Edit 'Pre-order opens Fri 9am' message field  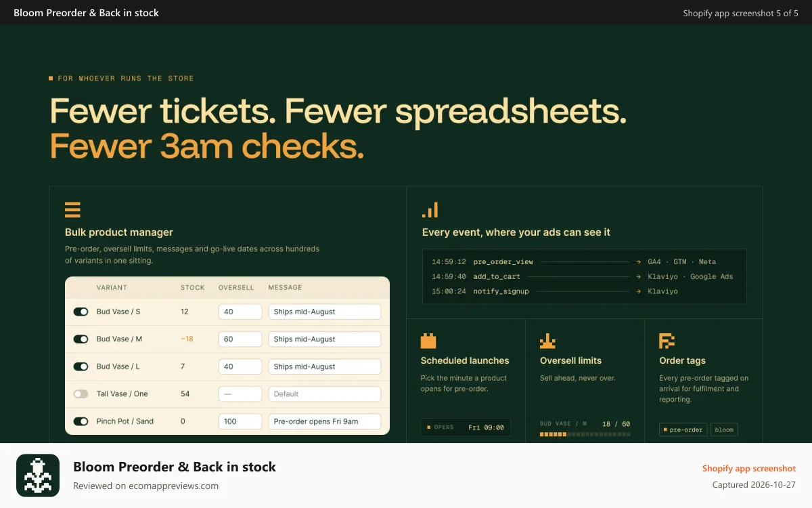tap(325, 421)
